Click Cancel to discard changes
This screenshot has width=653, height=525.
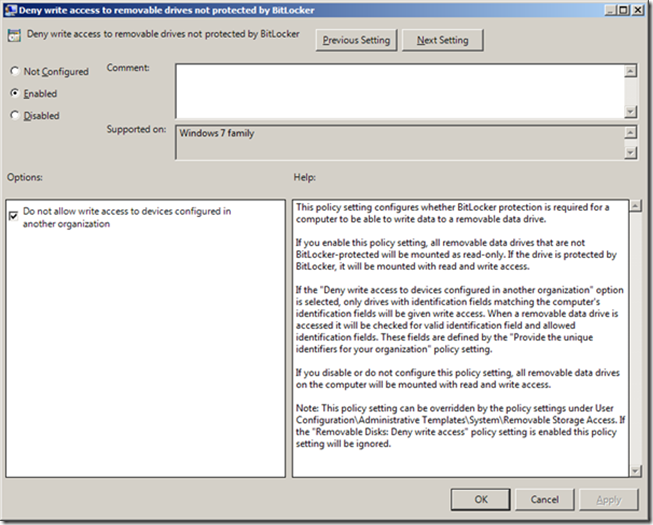tap(545, 499)
